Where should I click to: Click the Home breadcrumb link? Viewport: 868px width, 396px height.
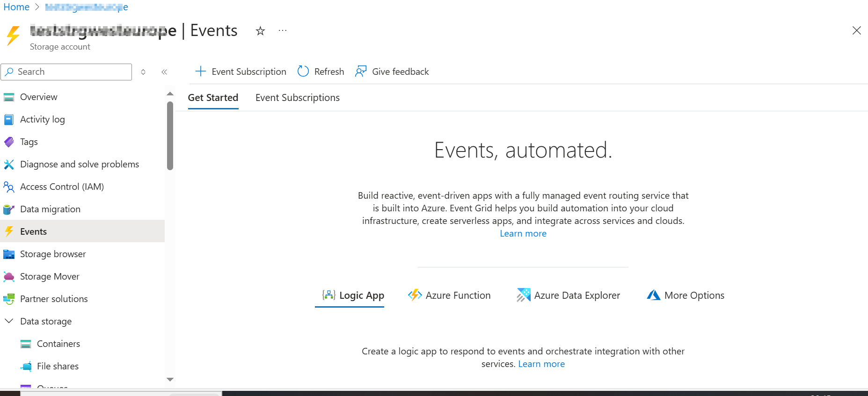16,7
